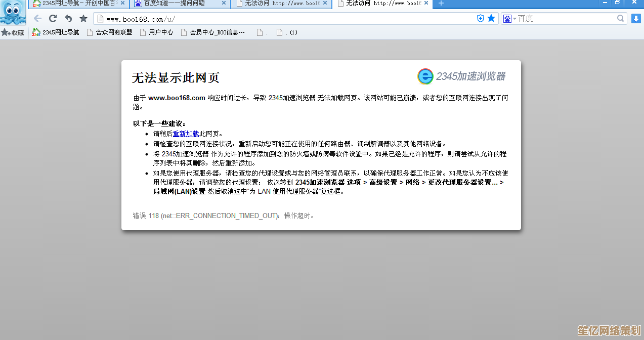This screenshot has width=644, height=340.
Task: Click the blue security shield icon
Action: pyautogui.click(x=481, y=18)
